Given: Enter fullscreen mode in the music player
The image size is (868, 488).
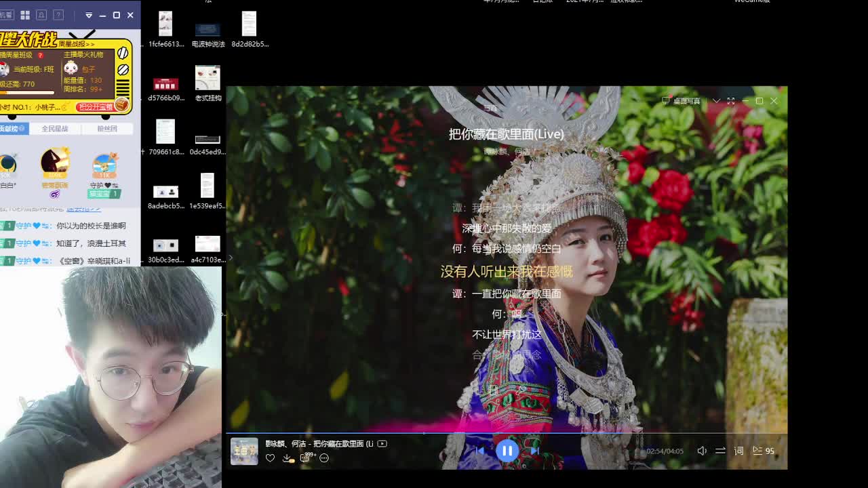Looking at the screenshot, I should (731, 101).
